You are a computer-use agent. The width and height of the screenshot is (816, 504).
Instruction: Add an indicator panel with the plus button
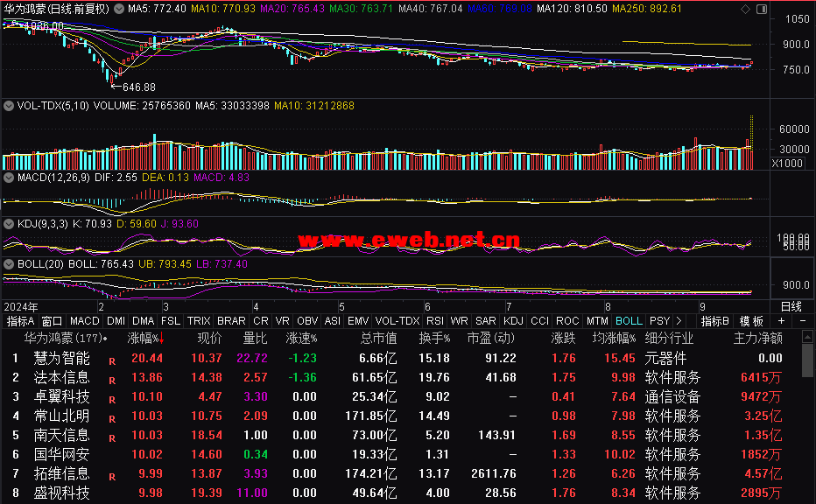pyautogui.click(x=781, y=321)
